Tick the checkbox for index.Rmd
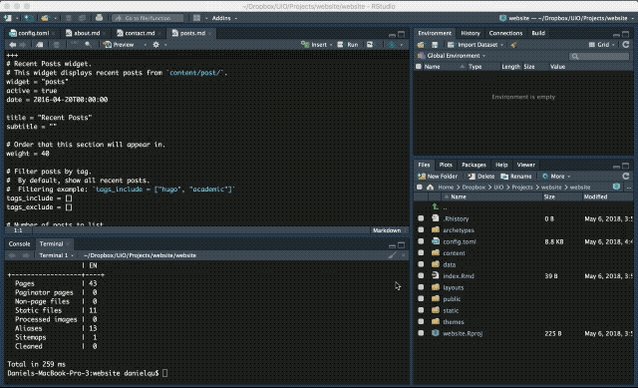The image size is (638, 388). [x=421, y=275]
